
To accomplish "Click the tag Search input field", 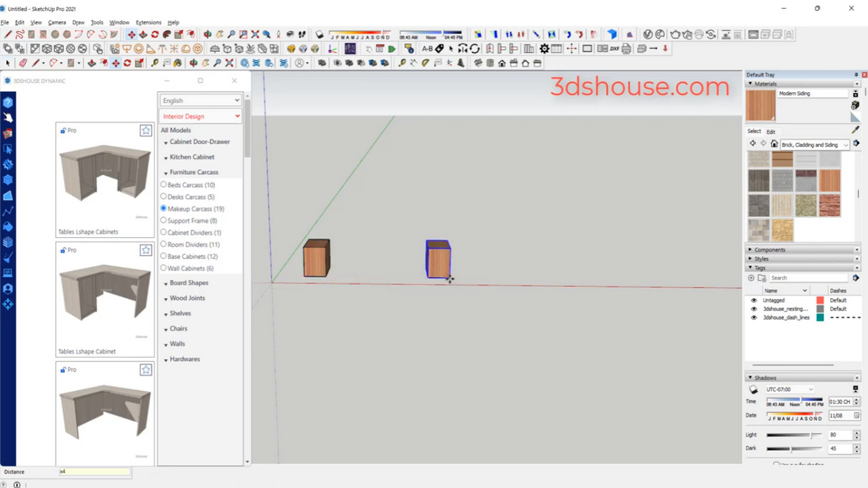I will tap(809, 278).
